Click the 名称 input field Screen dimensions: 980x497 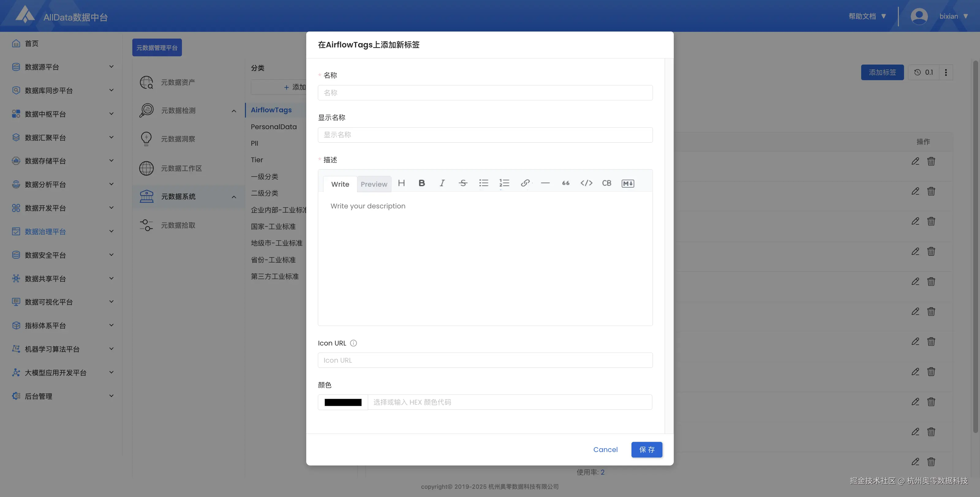click(485, 93)
